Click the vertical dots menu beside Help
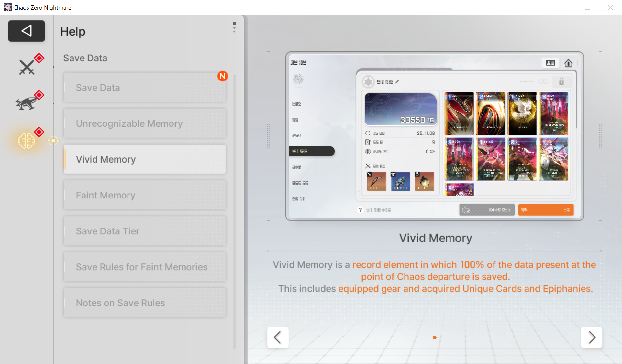The image size is (622, 364). point(234,27)
